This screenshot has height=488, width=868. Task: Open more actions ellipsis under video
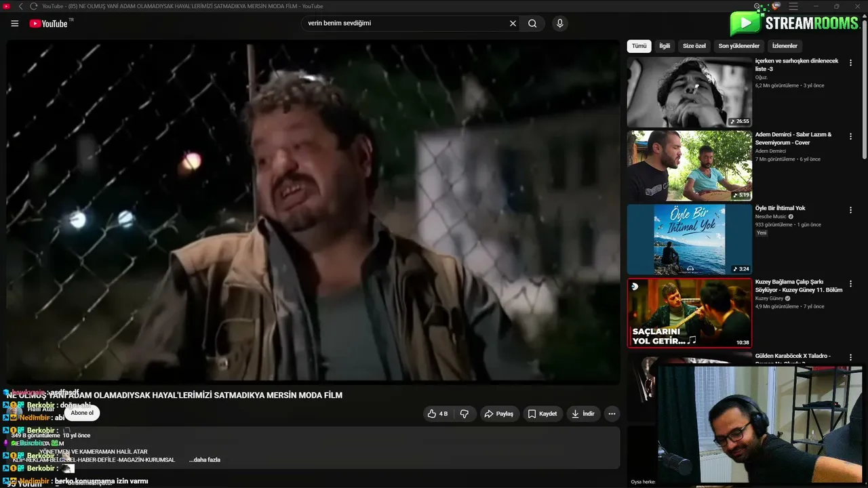(612, 413)
